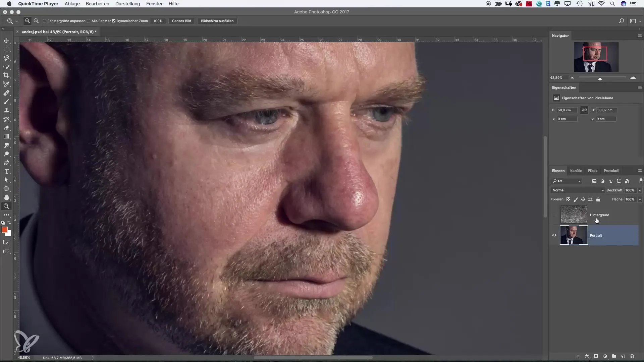The height and width of the screenshot is (362, 644).
Task: Delete the selected layer
Action: point(632,356)
